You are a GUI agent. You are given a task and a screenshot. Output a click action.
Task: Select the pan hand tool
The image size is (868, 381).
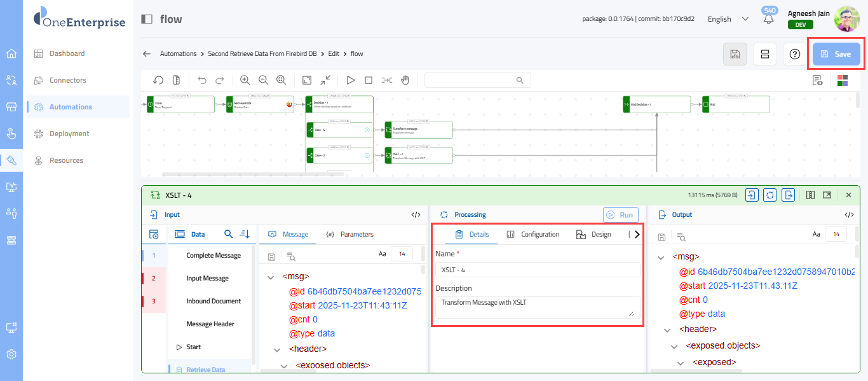click(x=405, y=80)
